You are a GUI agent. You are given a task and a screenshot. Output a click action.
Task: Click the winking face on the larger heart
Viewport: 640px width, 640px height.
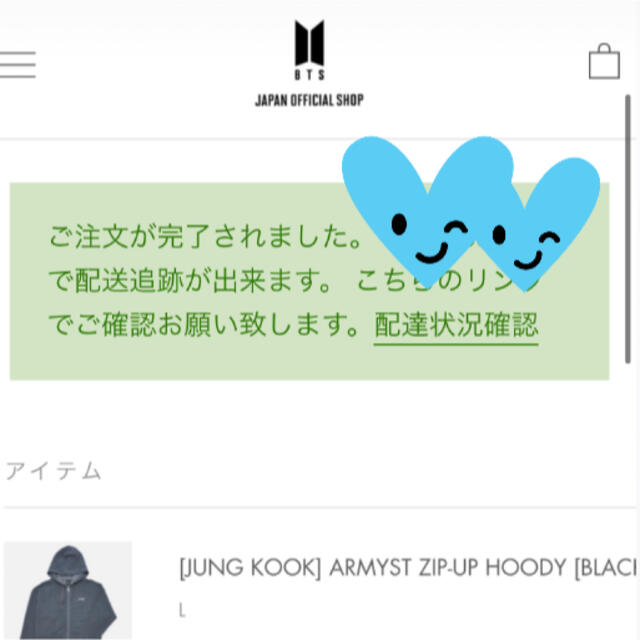click(429, 239)
